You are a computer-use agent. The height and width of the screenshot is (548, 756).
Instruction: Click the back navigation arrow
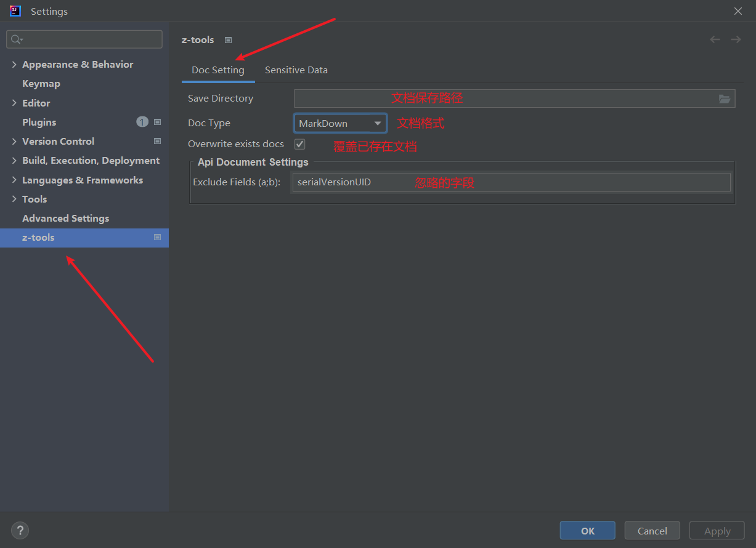pyautogui.click(x=715, y=39)
